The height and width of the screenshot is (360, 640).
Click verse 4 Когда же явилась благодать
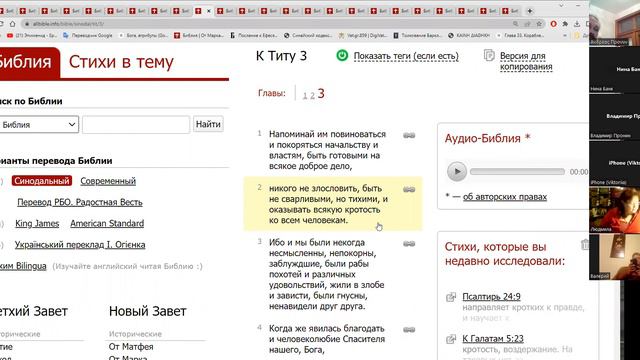point(327,339)
